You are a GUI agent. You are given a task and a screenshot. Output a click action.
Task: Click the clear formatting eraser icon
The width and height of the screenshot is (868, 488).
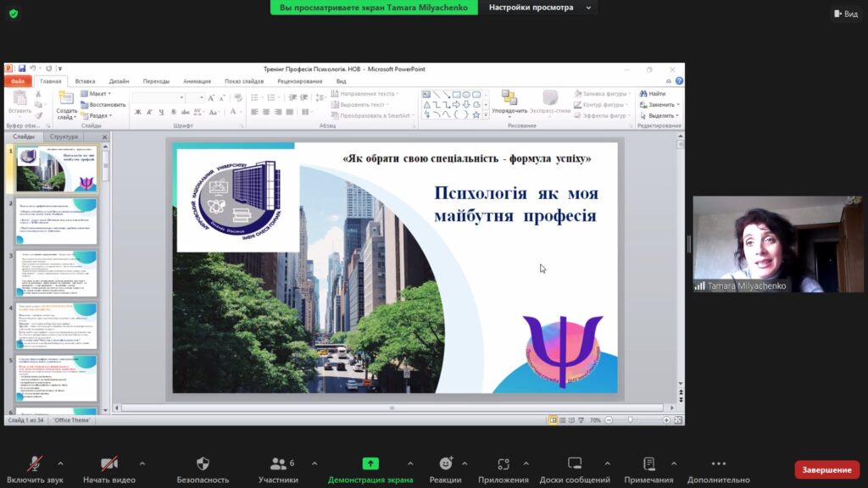point(238,98)
